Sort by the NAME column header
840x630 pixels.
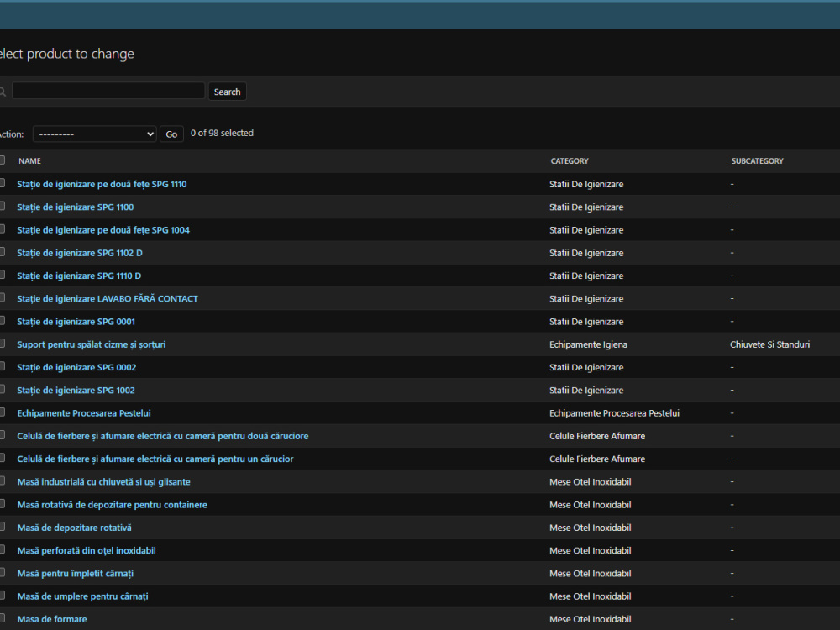point(29,160)
